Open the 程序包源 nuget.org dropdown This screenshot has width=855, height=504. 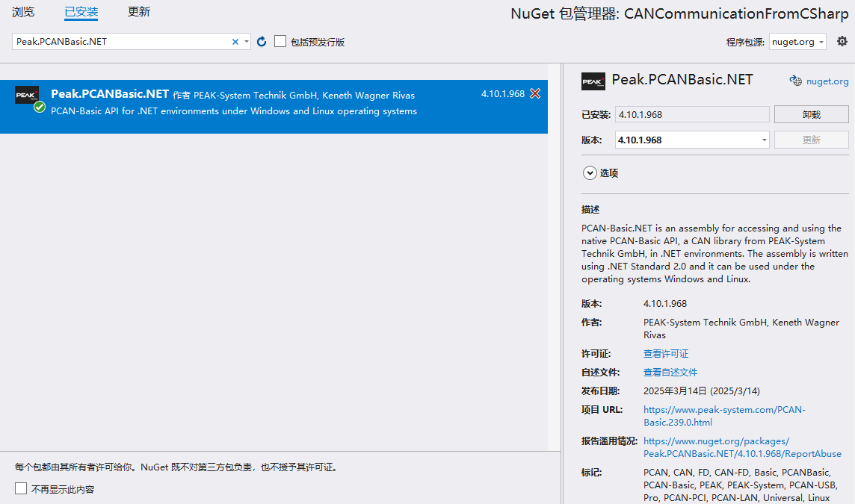point(797,42)
